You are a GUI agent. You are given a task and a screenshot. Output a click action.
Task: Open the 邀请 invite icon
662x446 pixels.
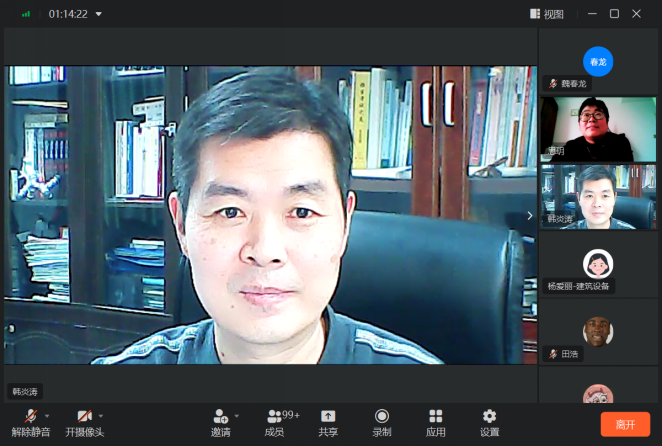pos(220,416)
